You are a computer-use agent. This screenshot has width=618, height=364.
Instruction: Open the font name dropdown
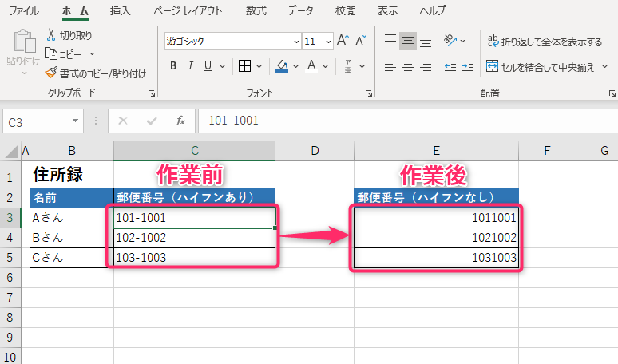(x=296, y=41)
